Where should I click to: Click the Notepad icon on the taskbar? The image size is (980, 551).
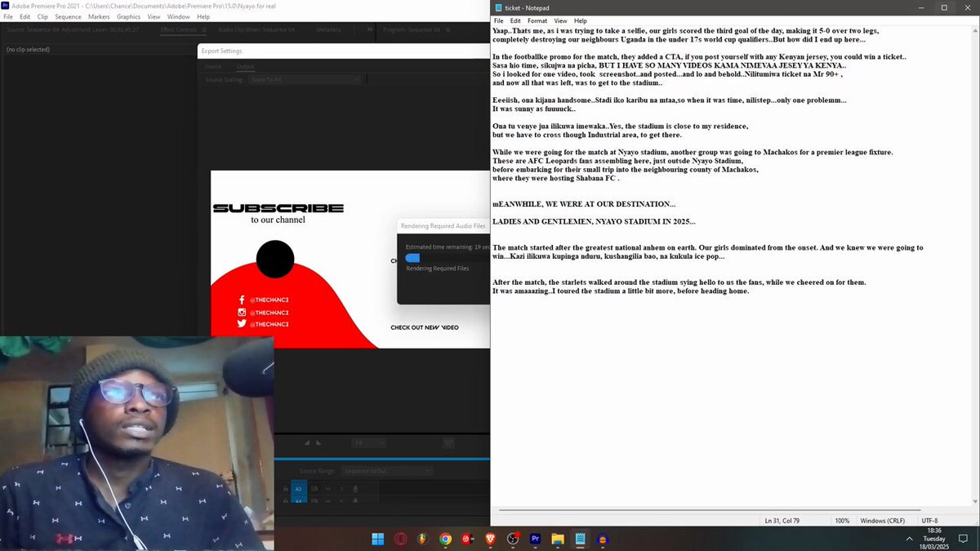click(581, 539)
